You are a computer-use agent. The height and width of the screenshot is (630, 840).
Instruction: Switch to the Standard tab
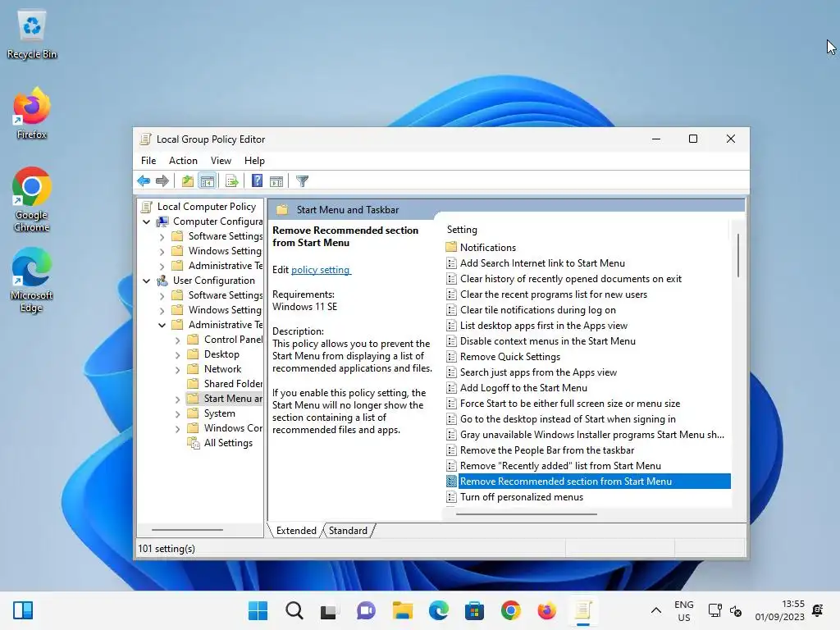(348, 531)
